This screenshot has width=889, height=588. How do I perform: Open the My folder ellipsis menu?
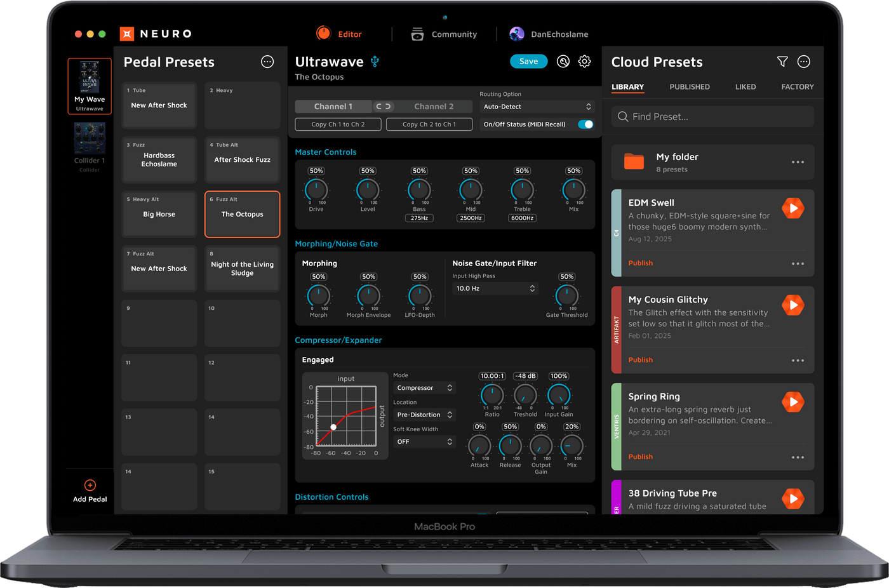point(798,162)
